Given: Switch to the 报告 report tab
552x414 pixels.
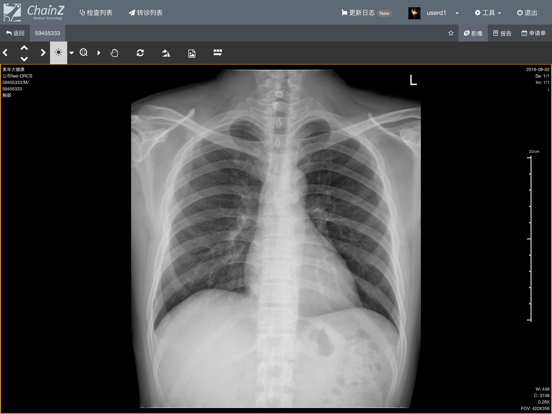Looking at the screenshot, I should pyautogui.click(x=502, y=33).
